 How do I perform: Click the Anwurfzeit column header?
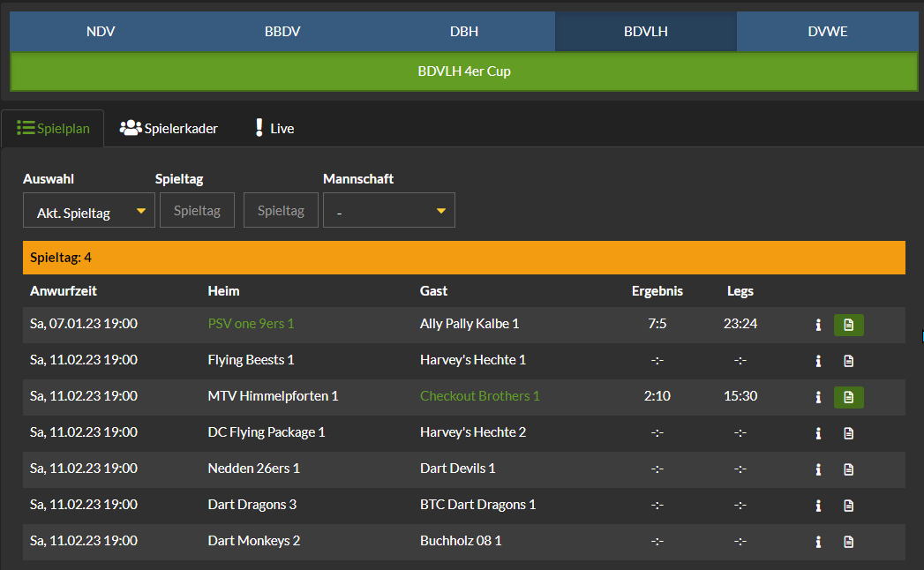click(64, 290)
